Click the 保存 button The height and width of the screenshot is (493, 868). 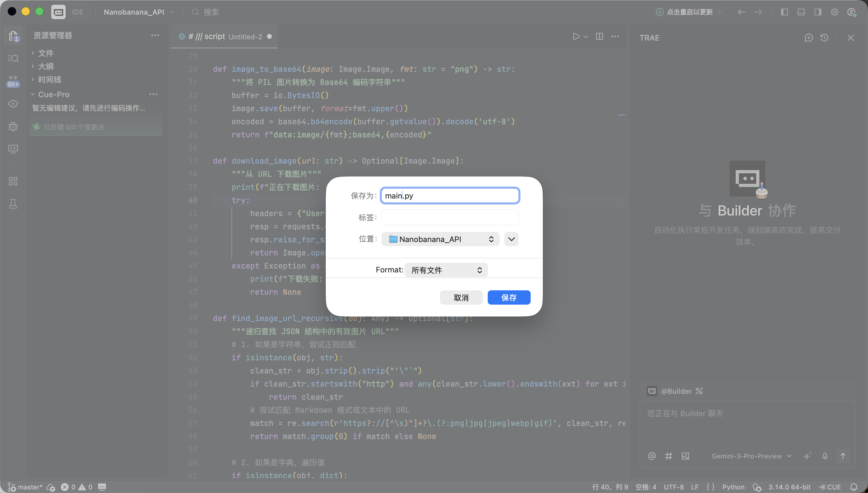[509, 297]
